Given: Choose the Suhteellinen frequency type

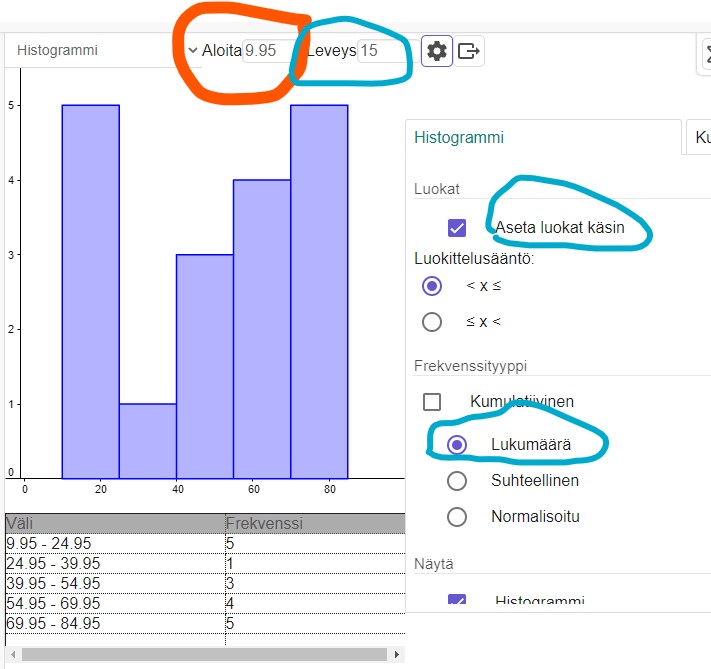Looking at the screenshot, I should click(457, 480).
